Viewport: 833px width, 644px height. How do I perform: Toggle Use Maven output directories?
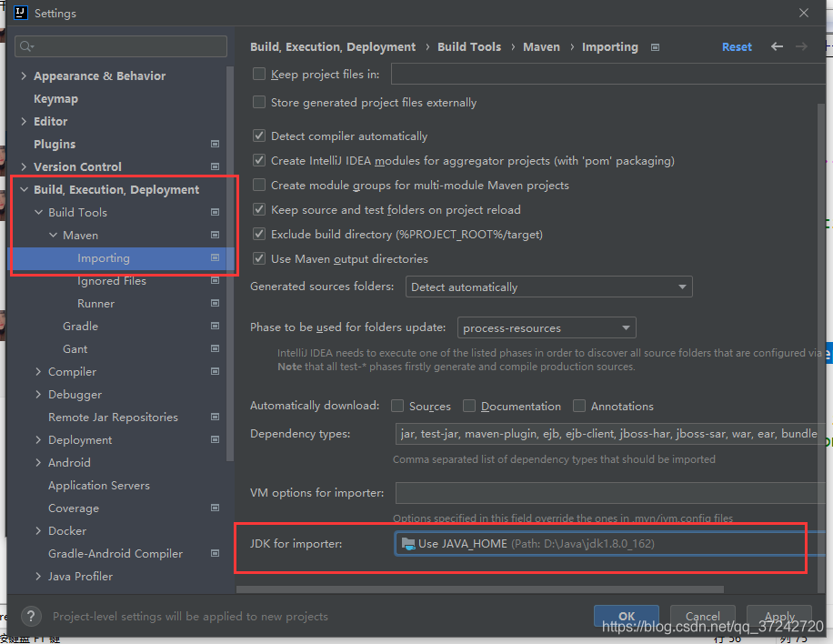pos(259,258)
